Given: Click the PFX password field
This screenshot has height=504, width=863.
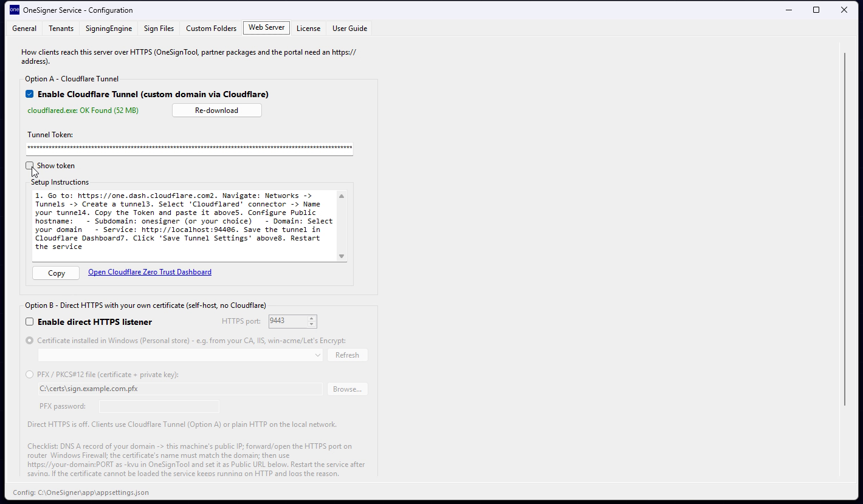Looking at the screenshot, I should [x=159, y=406].
